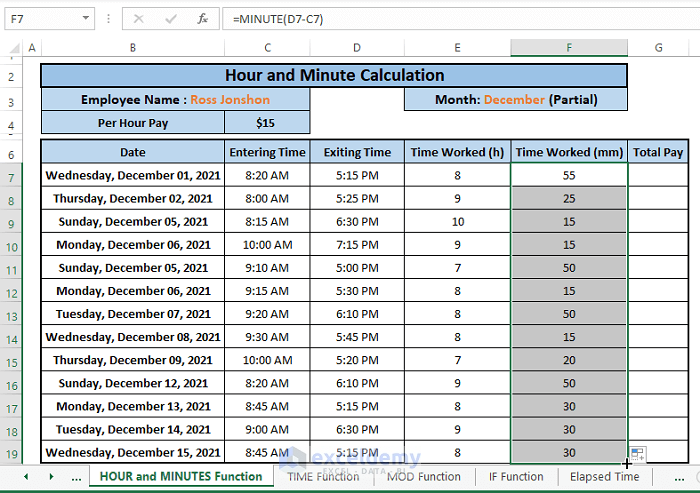Viewport: 700px width, 493px height.
Task: Open the Auto Fill Options button
Action: click(x=638, y=455)
